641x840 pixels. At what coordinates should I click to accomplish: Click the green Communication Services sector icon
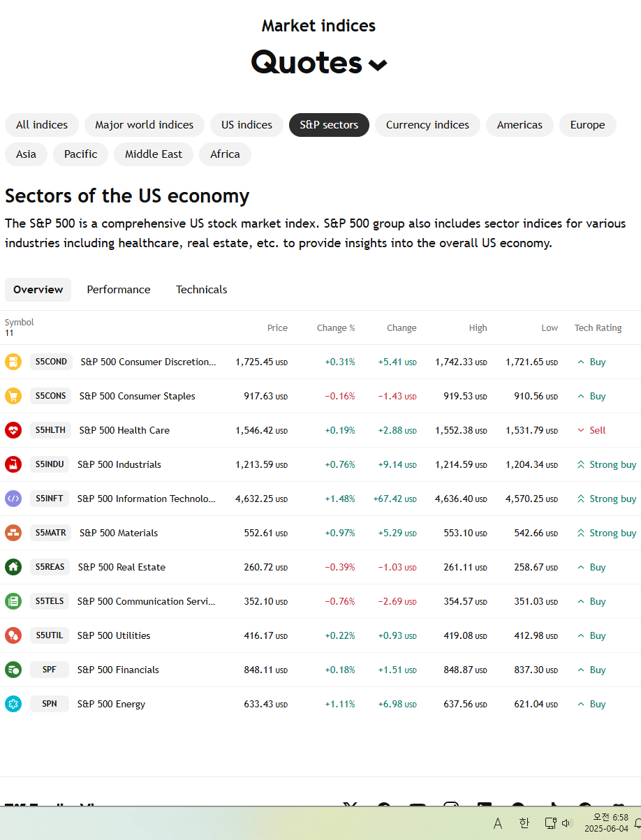(13, 601)
